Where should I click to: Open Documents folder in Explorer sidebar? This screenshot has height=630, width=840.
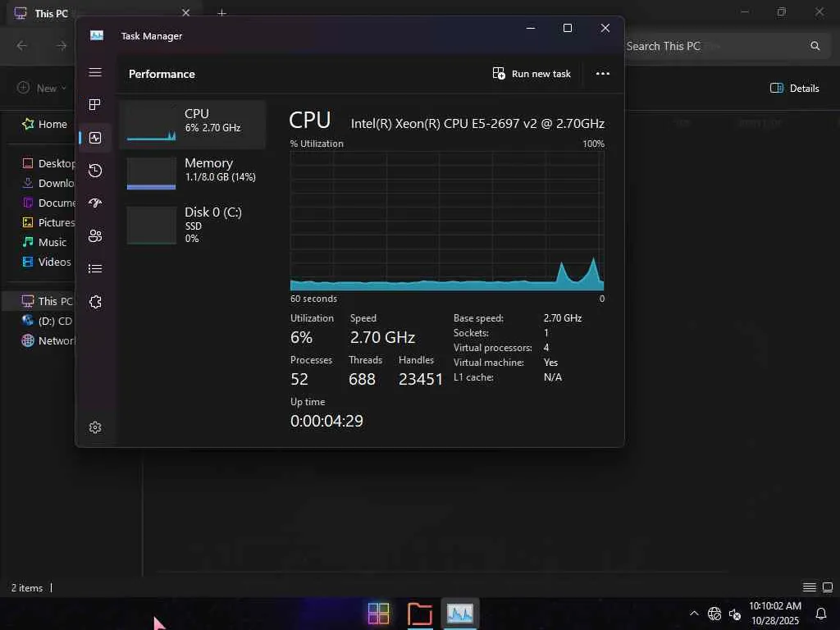point(48,203)
